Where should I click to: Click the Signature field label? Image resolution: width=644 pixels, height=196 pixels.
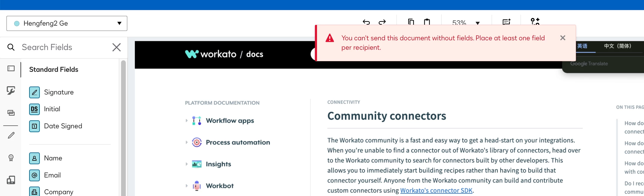pyautogui.click(x=59, y=92)
